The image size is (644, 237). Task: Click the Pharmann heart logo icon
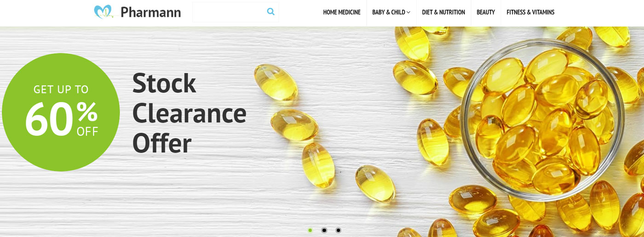[103, 12]
